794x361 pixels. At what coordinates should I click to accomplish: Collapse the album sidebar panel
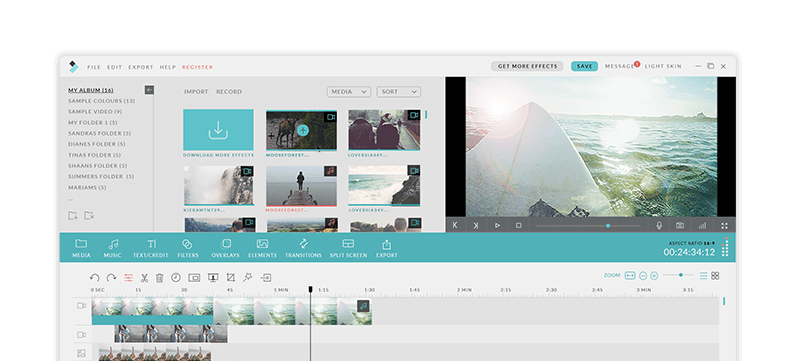click(x=149, y=90)
